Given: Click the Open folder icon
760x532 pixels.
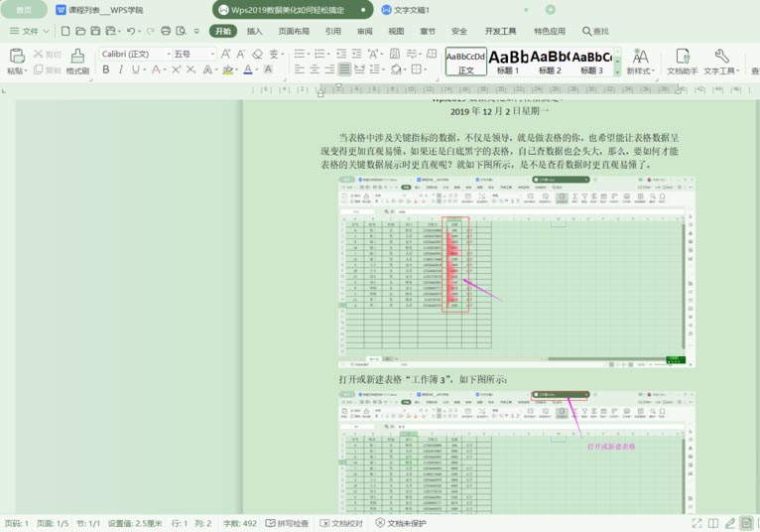Looking at the screenshot, I should pos(80,31).
